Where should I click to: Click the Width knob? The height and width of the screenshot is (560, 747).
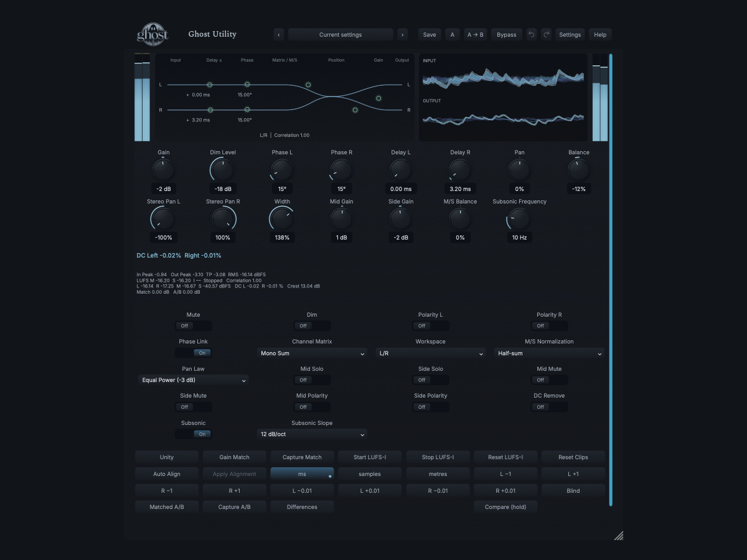coord(282,219)
